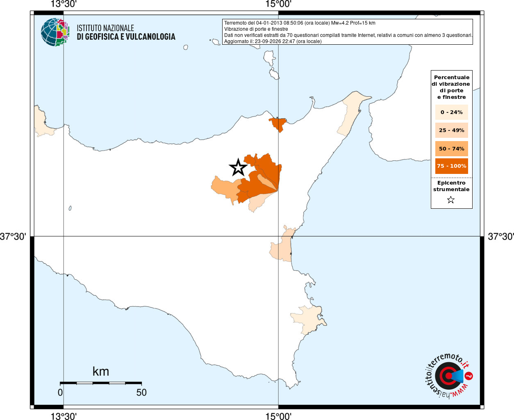
Task: Click the 0 - 24% legend swatch
Action: (x=451, y=112)
